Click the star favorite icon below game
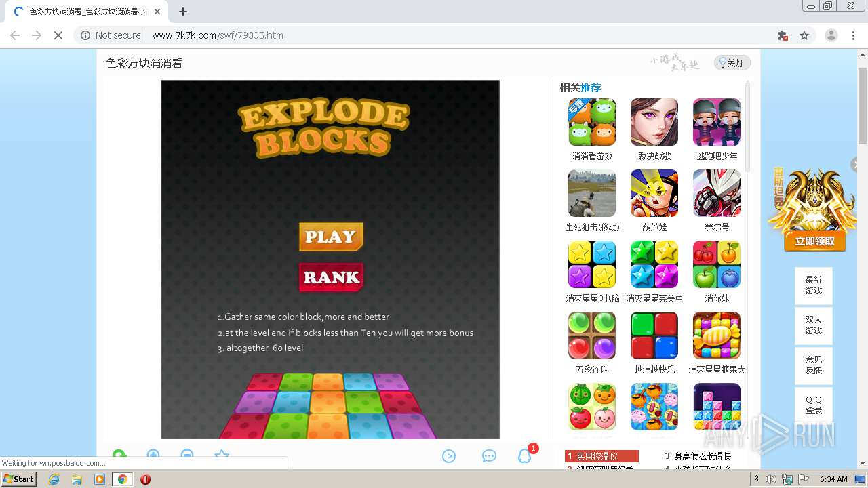The image size is (868, 488). pos(222,455)
